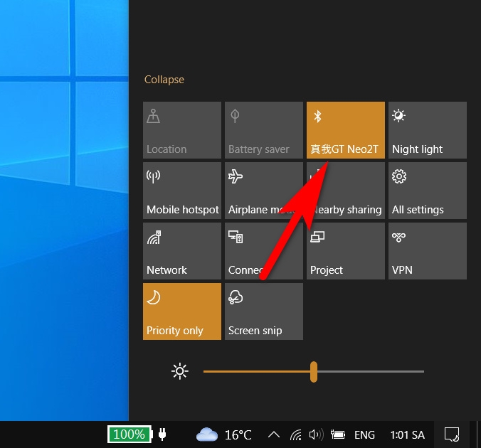Open the VPN quick action tile

(428, 251)
